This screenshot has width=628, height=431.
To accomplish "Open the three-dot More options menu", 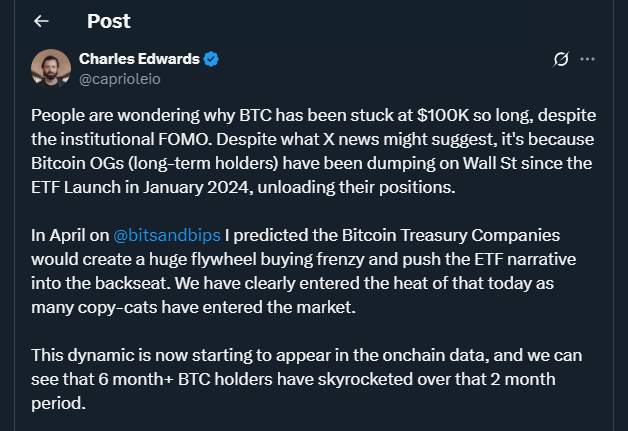I will point(587,59).
